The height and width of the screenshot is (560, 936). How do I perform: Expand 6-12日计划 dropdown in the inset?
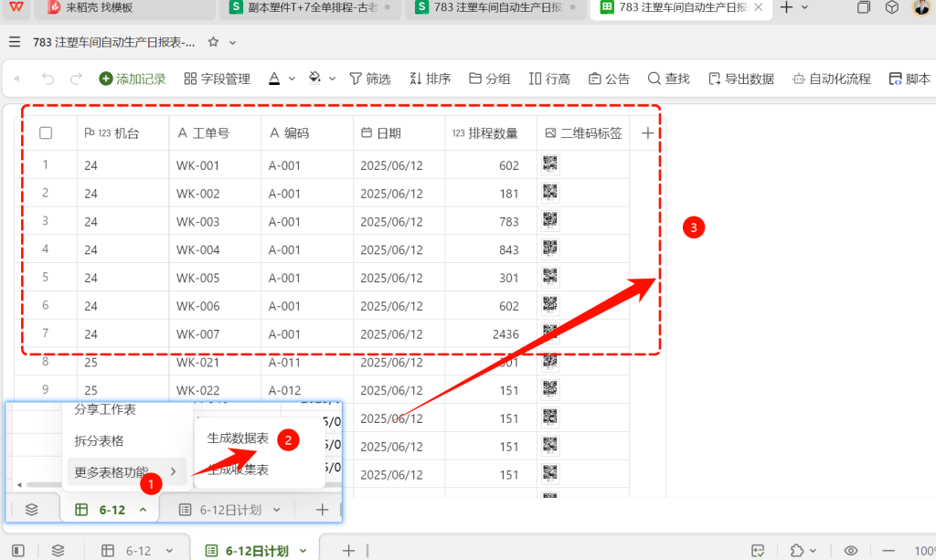click(x=277, y=510)
